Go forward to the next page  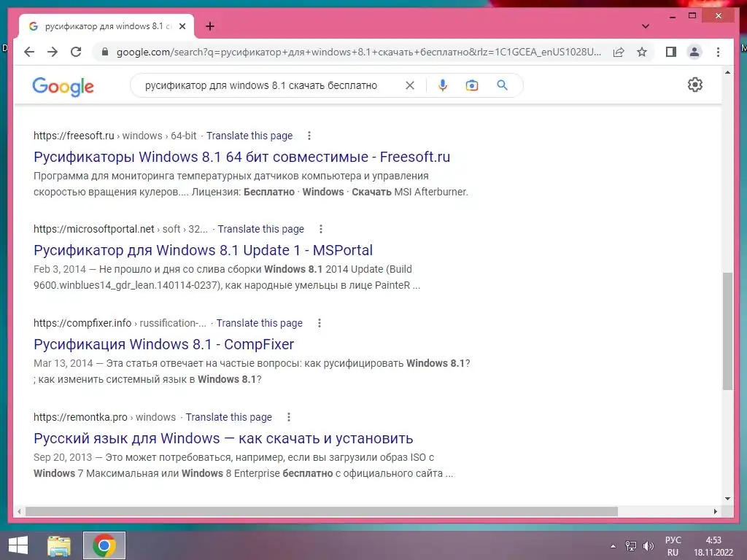tap(53, 52)
